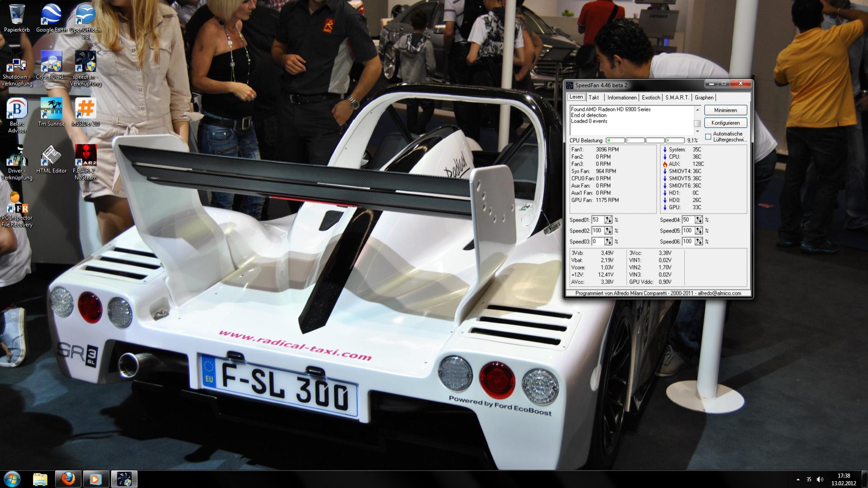Screen dimensions: 868x488
Task: Click the log box scroll-down arrow
Action: [697, 131]
